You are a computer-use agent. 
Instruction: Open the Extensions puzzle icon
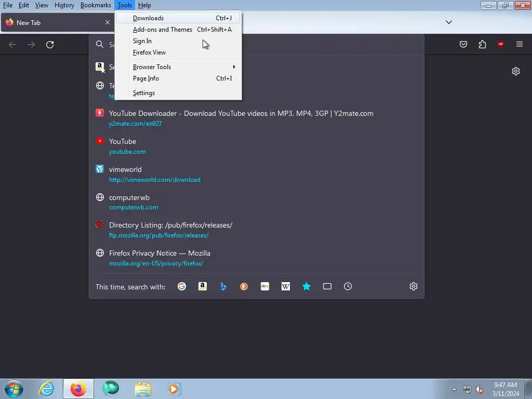pos(482,44)
